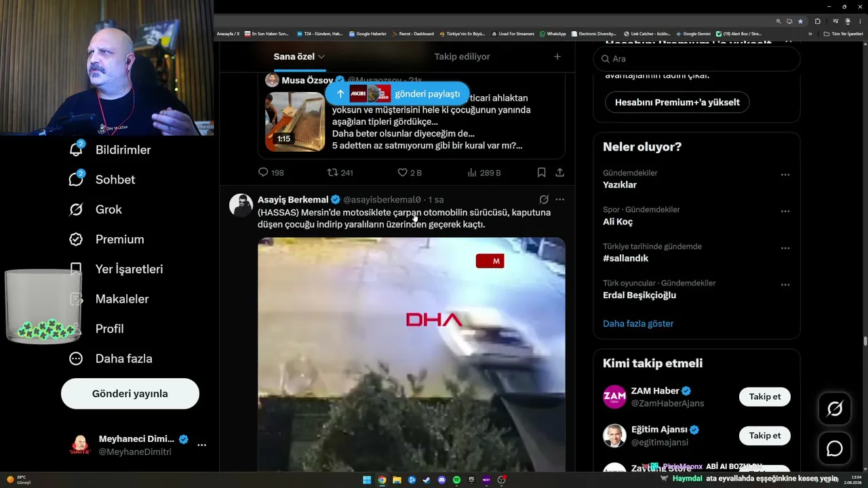Viewport: 868px width, 488px height.
Task: Open the Yazıklar trending topic
Action: 620,185
